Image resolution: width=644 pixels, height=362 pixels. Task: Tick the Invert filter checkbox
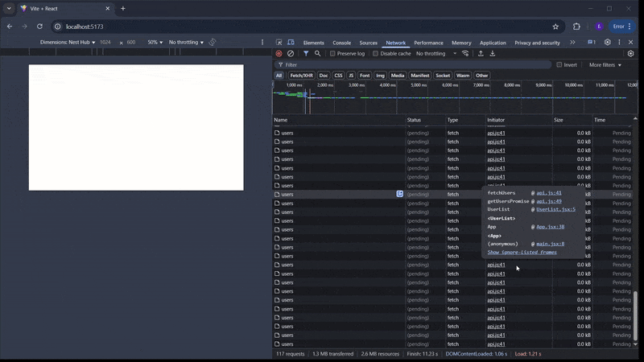pos(559,65)
